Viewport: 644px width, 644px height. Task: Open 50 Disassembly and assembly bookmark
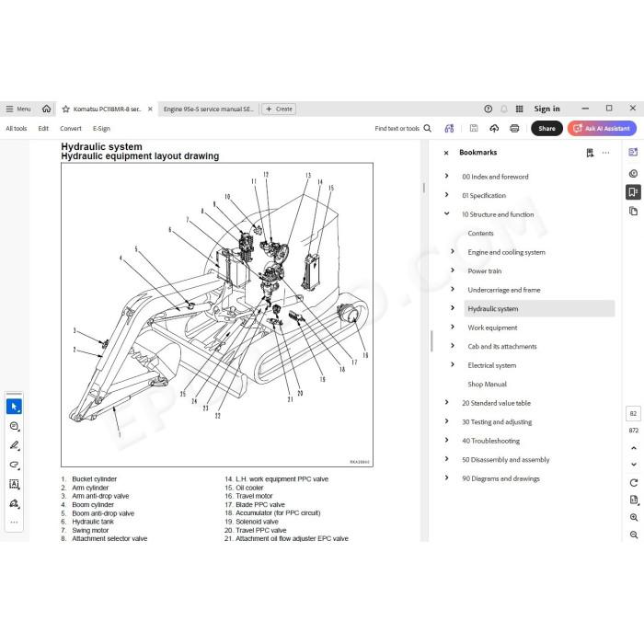(x=506, y=460)
